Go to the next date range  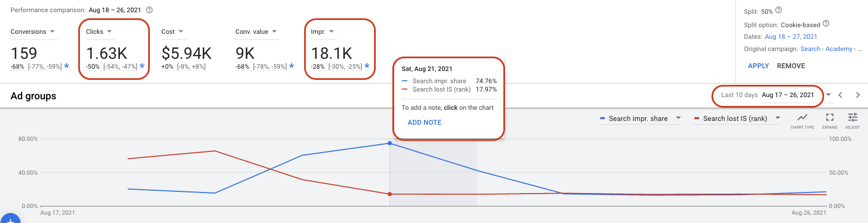click(x=857, y=95)
